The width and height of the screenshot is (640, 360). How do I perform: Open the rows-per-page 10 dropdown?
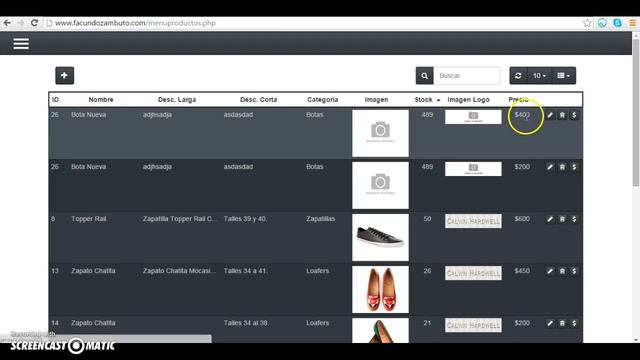pyautogui.click(x=539, y=76)
